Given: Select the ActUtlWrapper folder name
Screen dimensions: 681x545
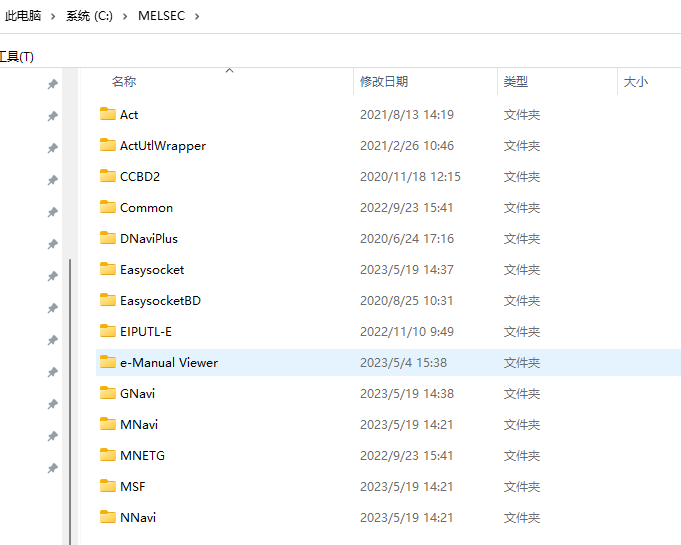Looking at the screenshot, I should [x=163, y=145].
